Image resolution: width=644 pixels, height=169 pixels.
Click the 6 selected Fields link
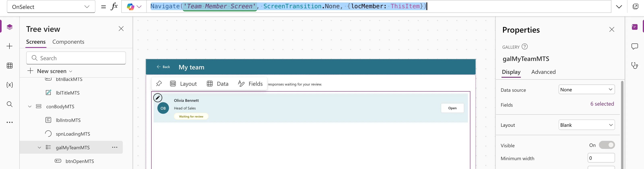pyautogui.click(x=602, y=104)
